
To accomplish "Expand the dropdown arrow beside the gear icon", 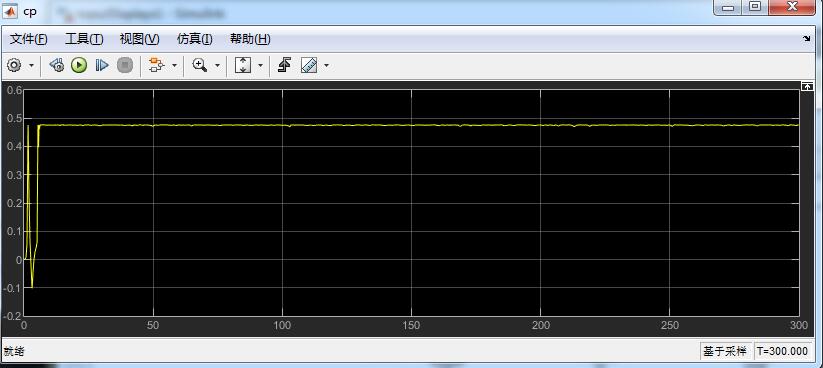I will point(31,66).
